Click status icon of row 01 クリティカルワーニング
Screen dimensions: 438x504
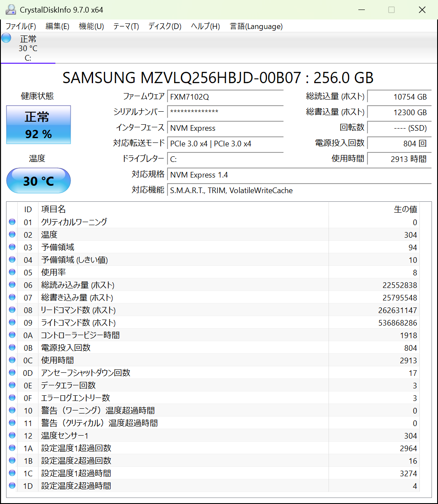[x=12, y=222]
